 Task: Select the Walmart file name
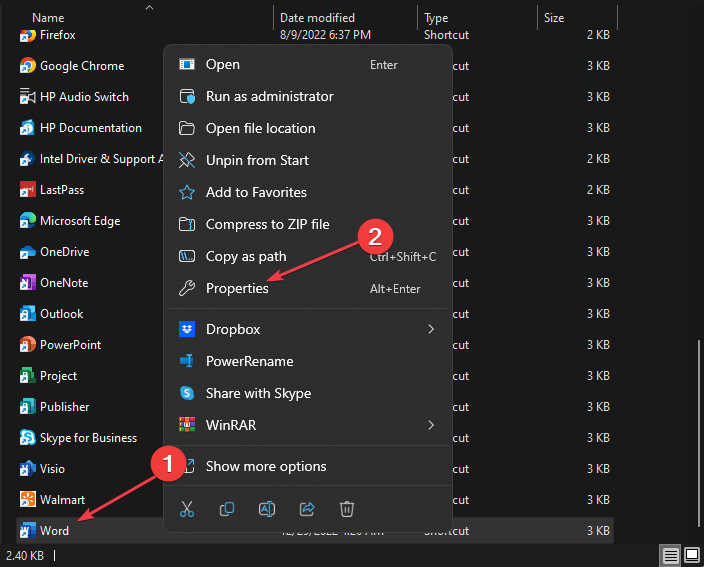pos(62,500)
